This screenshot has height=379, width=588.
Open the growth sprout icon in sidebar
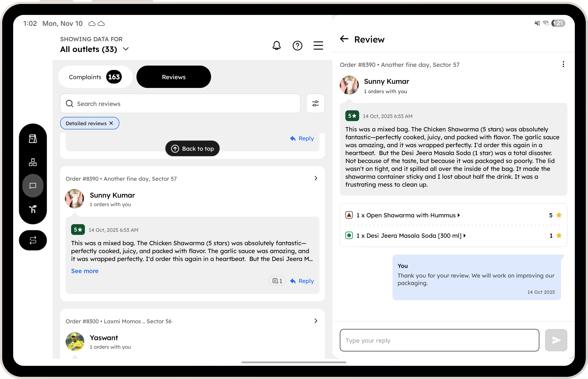click(x=33, y=209)
